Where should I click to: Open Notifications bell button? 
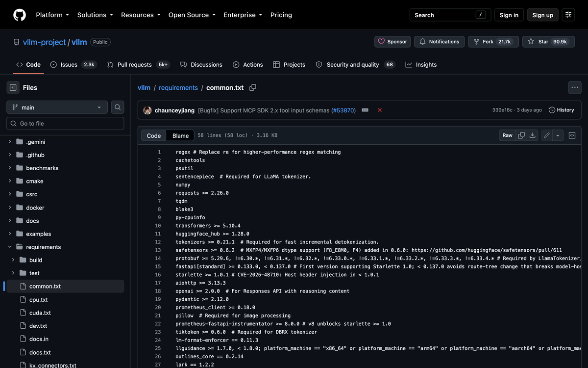[440, 42]
